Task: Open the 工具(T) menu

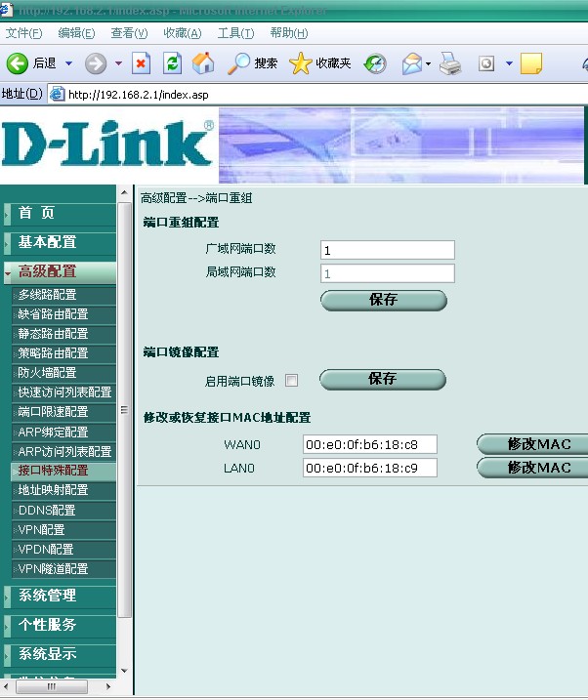Action: point(235,33)
